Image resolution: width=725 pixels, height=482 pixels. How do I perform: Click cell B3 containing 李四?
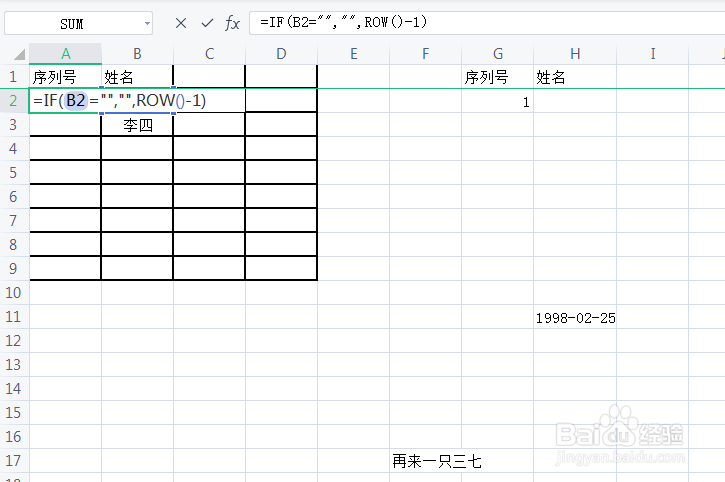[x=137, y=124]
